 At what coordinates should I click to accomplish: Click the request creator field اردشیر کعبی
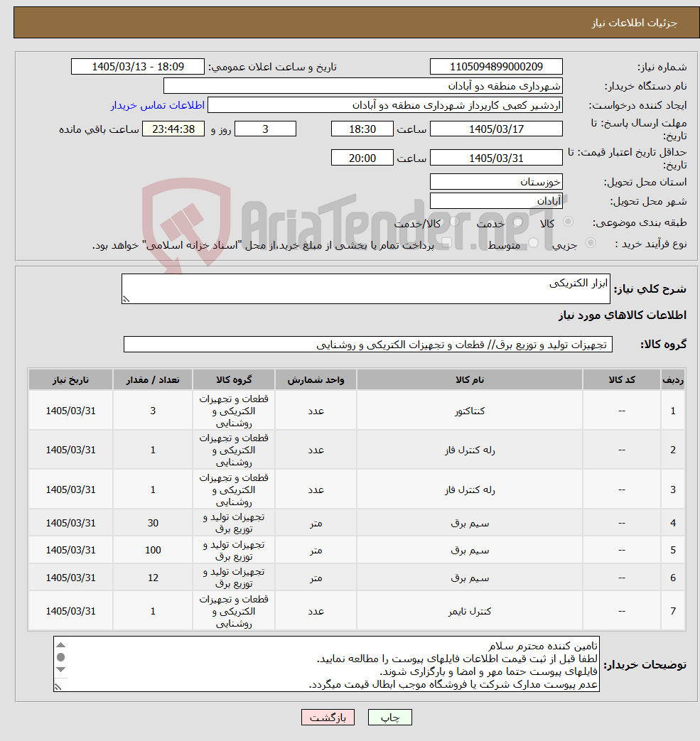384,105
